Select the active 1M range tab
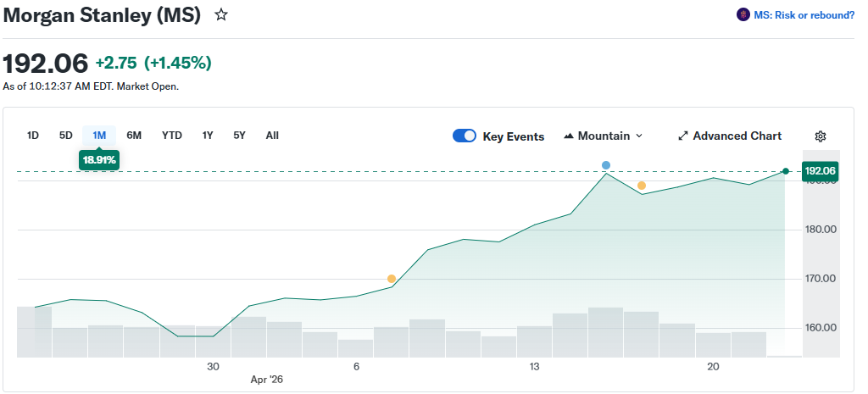Viewport: 868px width, 394px height. (x=99, y=136)
